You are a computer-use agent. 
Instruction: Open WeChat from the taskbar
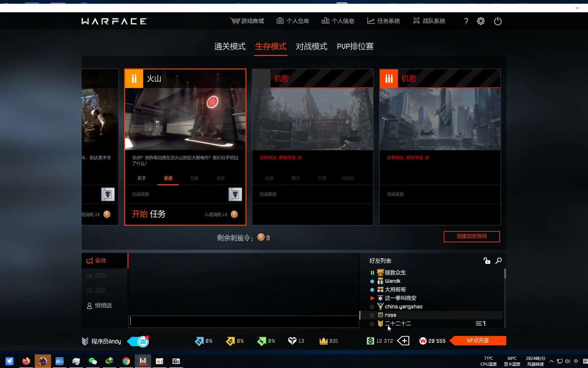[93, 361]
